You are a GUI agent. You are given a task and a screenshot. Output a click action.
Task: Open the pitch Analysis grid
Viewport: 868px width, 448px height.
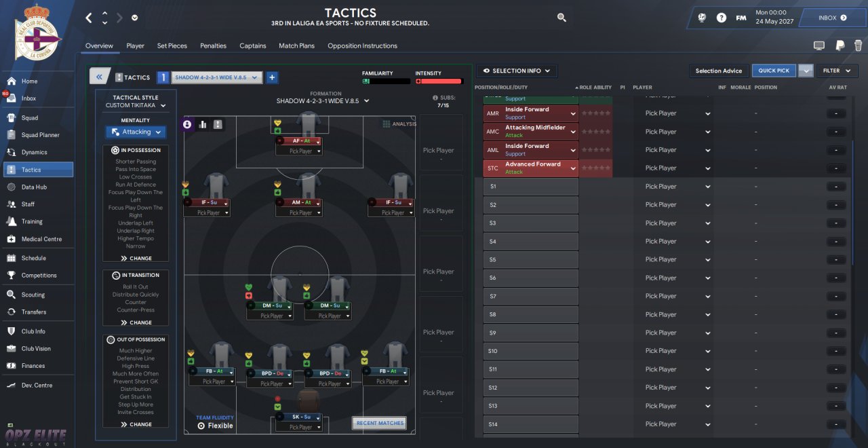(399, 124)
